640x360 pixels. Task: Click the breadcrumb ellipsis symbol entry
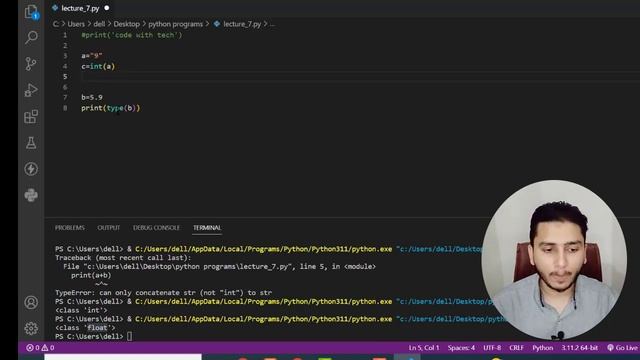pos(272,24)
